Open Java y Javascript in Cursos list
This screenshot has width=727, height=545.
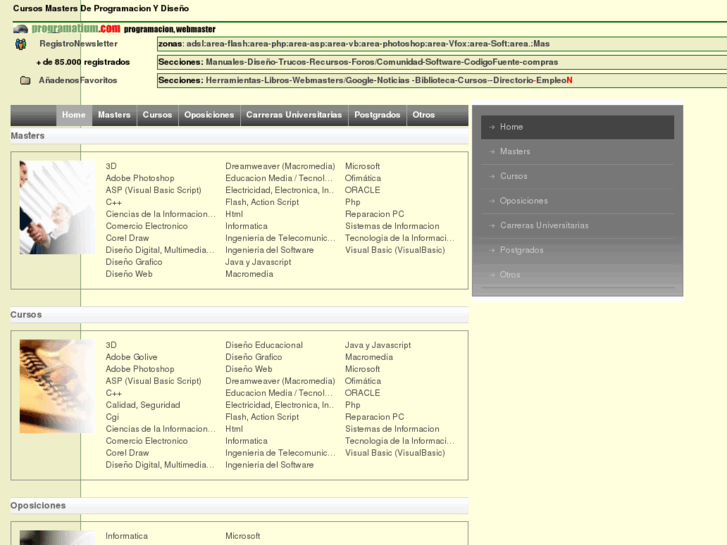(x=378, y=345)
